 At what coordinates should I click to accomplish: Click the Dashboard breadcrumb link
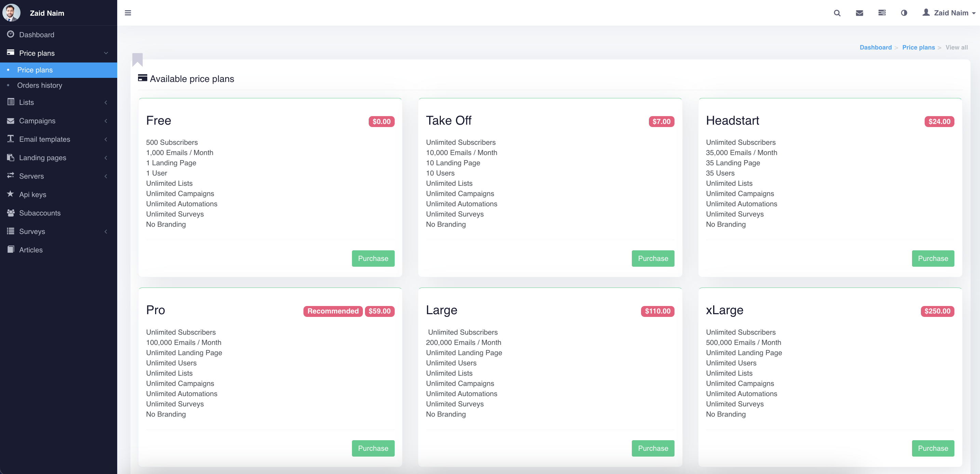coord(875,47)
